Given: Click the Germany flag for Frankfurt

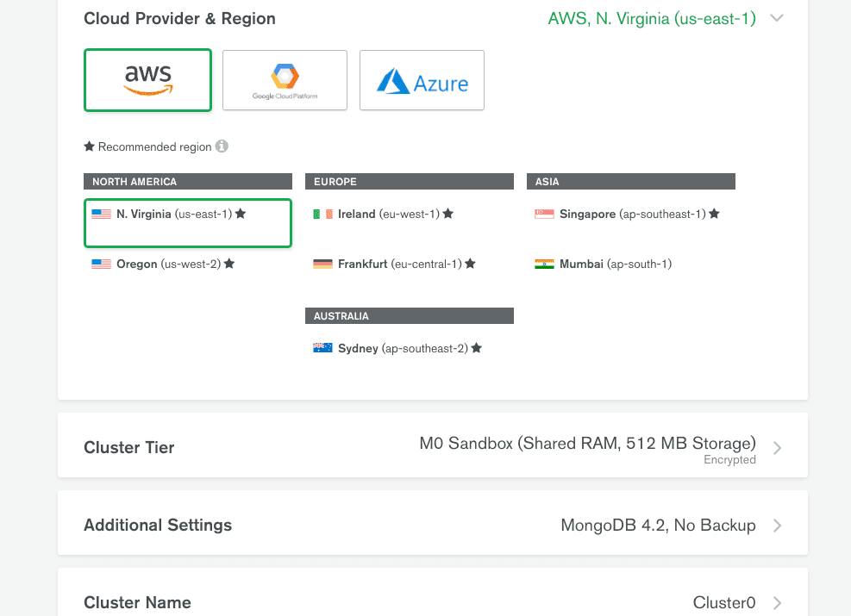Looking at the screenshot, I should [x=322, y=264].
